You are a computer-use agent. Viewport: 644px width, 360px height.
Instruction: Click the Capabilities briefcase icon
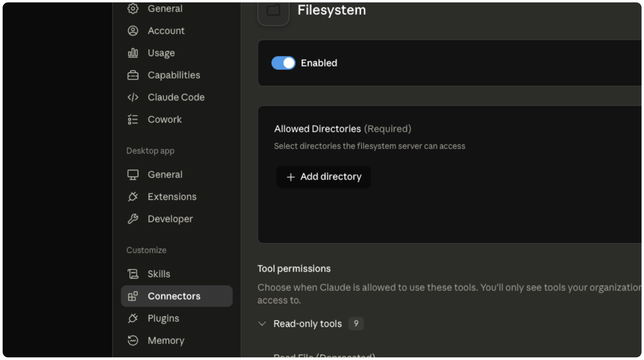(133, 75)
